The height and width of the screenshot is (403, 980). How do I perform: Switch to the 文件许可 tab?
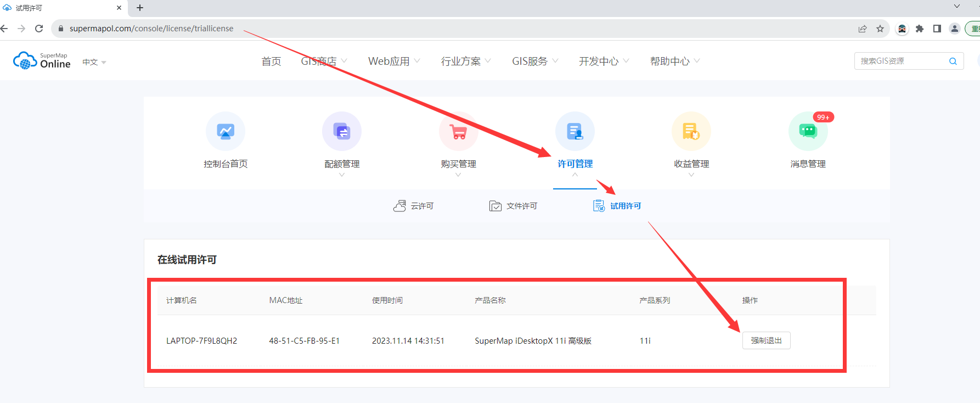pyautogui.click(x=514, y=206)
